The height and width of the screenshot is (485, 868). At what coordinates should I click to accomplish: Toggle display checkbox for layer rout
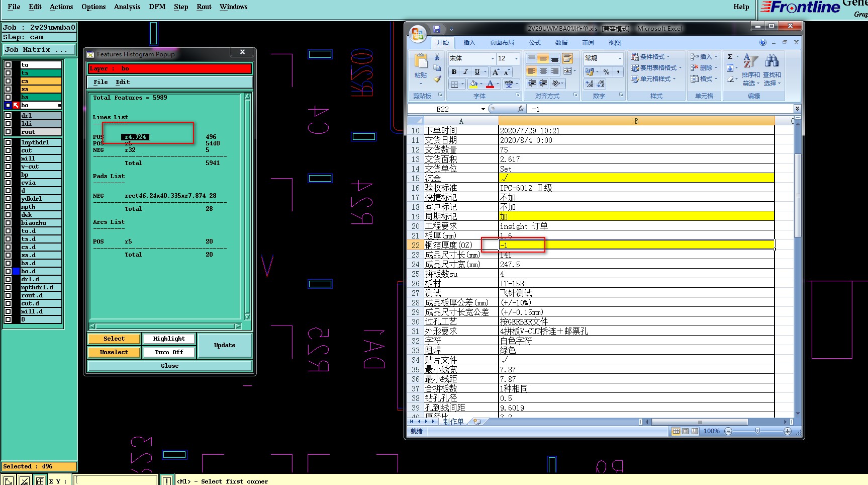point(8,132)
